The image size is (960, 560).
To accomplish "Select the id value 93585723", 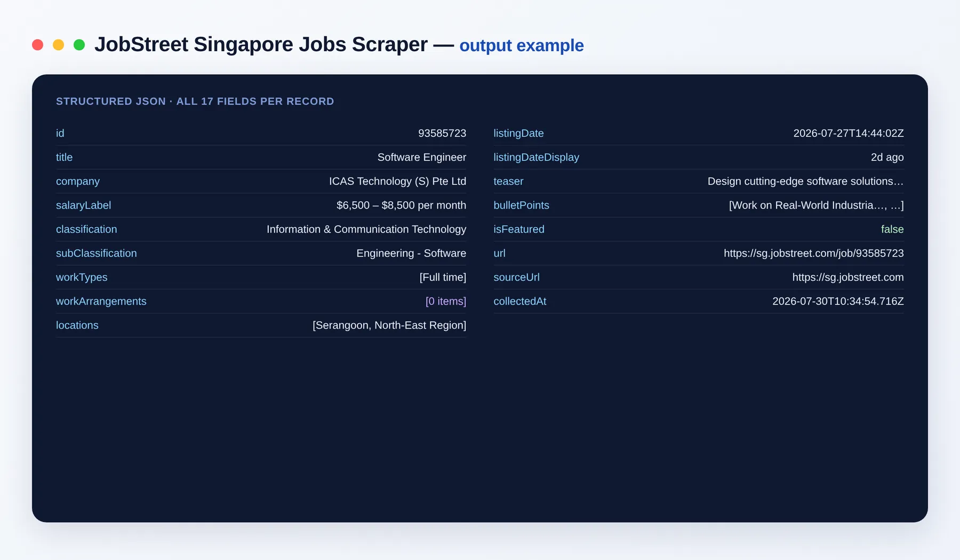I will tap(442, 133).
